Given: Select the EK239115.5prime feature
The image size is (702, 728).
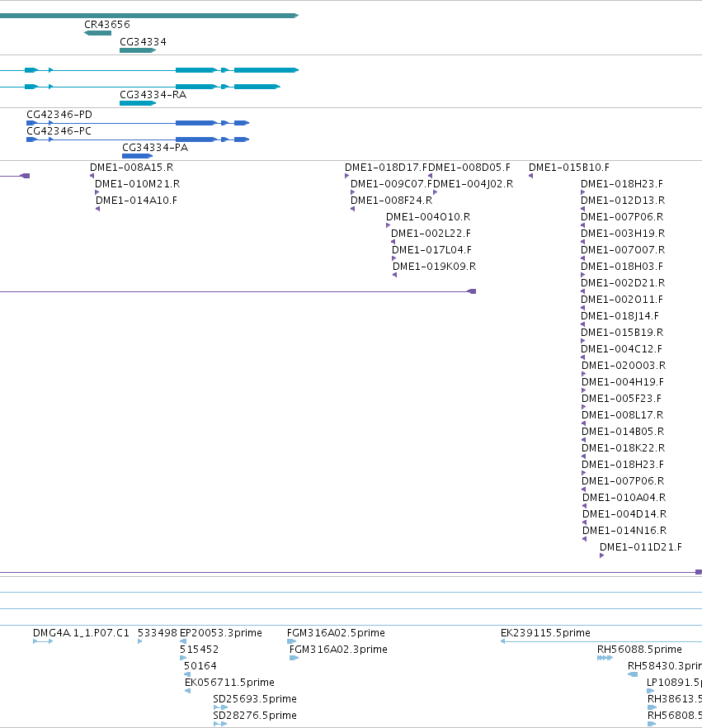Looking at the screenshot, I should (545, 633).
